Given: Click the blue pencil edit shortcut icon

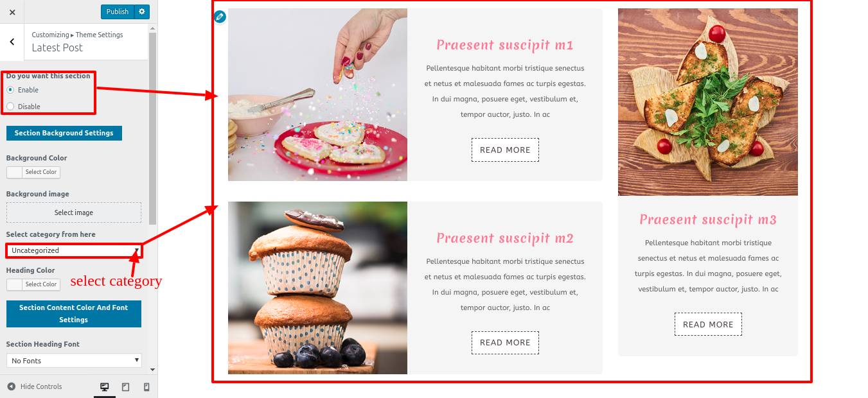Looking at the screenshot, I should [x=220, y=17].
